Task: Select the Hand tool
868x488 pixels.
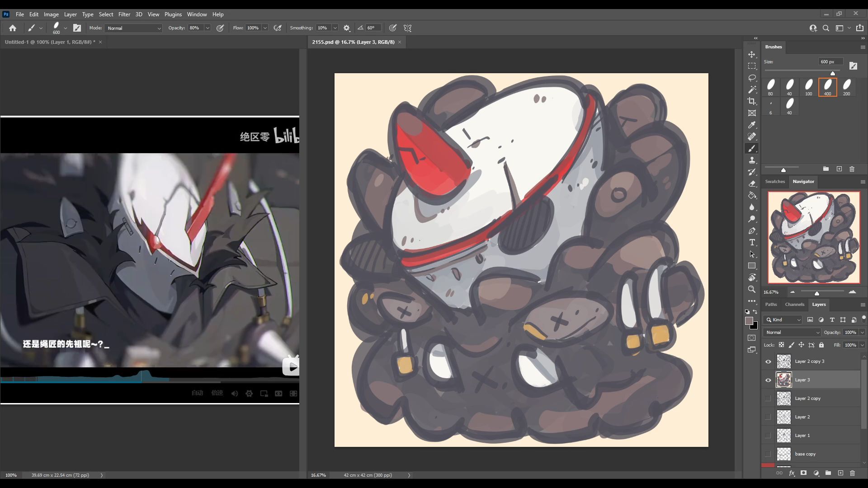Action: coord(752,277)
